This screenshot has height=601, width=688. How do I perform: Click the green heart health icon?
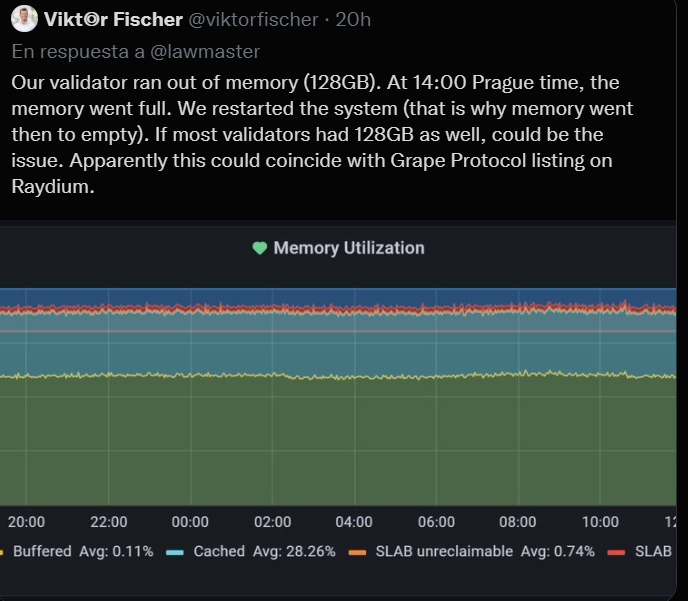pyautogui.click(x=259, y=248)
